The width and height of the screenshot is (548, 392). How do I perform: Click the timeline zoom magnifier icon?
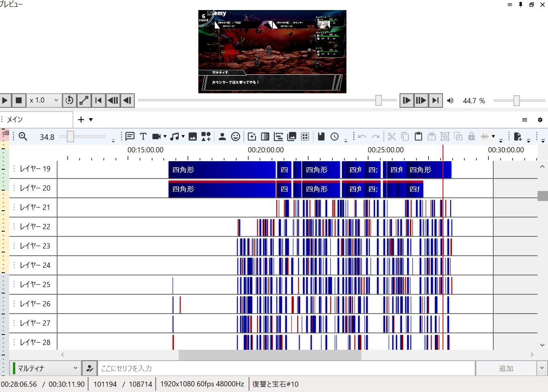click(x=23, y=137)
